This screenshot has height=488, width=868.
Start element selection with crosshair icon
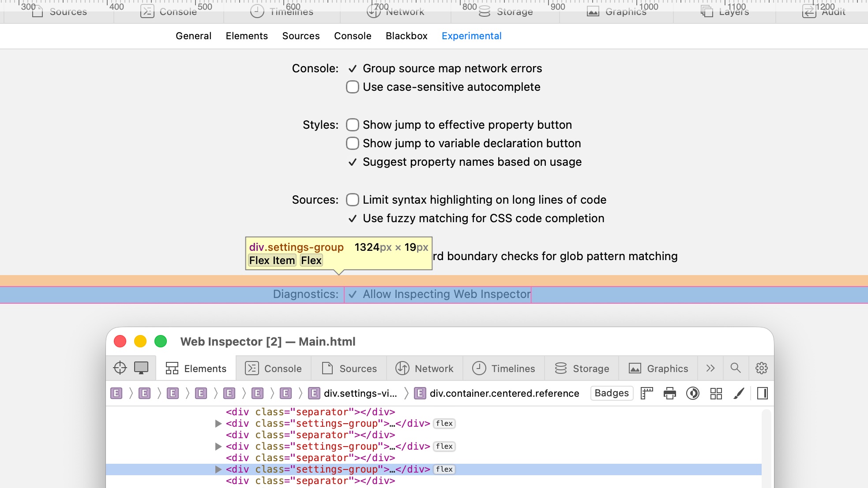click(120, 368)
